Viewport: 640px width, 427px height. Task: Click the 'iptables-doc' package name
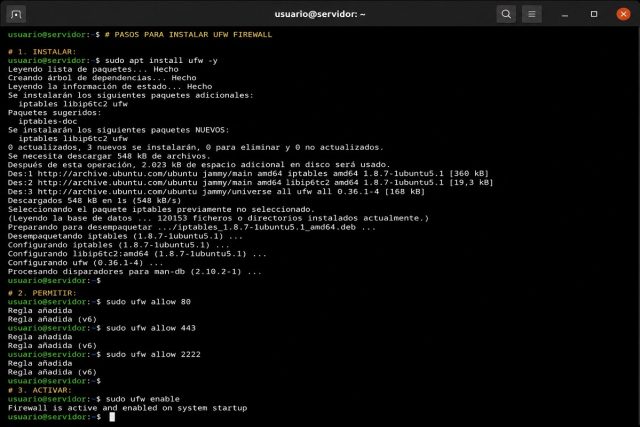47,121
